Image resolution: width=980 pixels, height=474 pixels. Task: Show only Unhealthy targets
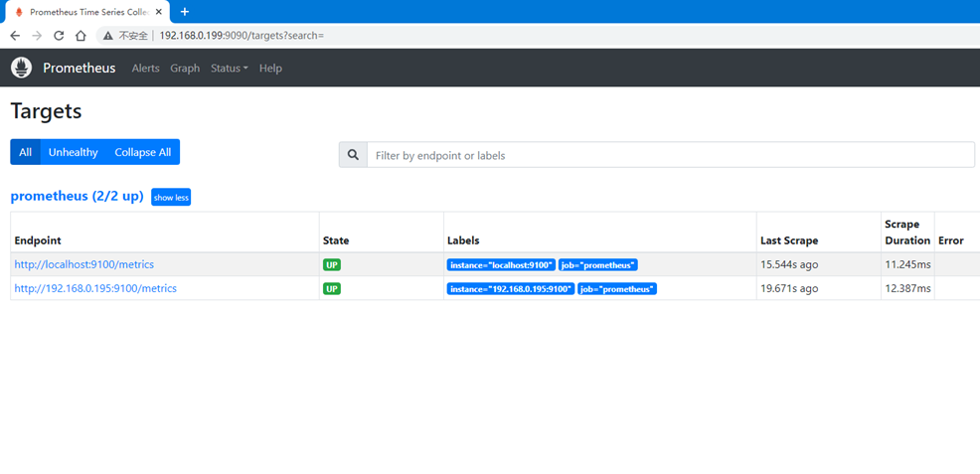74,152
